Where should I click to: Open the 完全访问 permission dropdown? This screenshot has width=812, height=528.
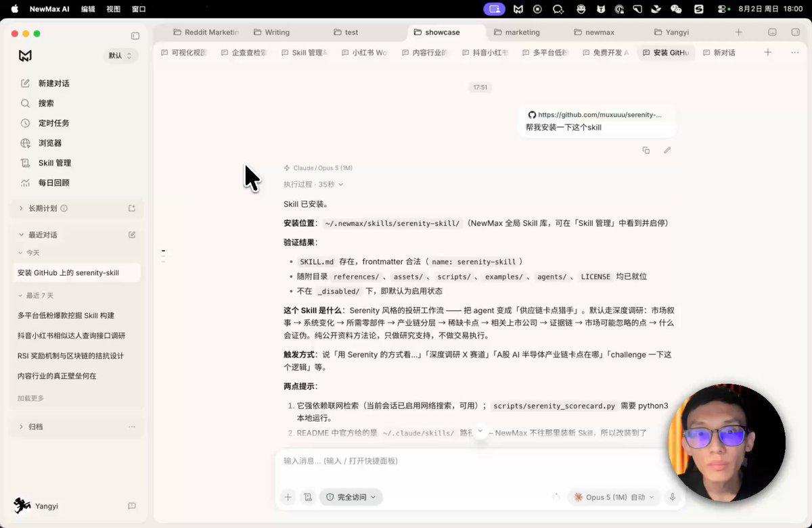(x=351, y=497)
